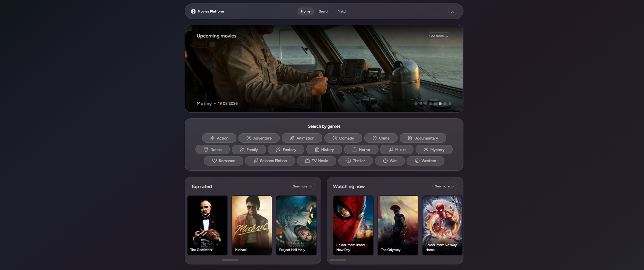Select the War genre crosshair icon
The height and width of the screenshot is (270, 644).
tap(385, 161)
